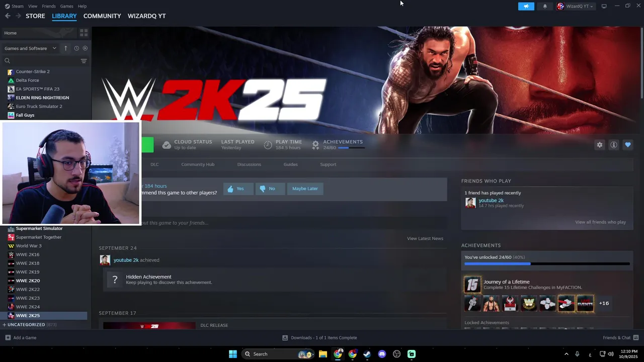
Task: Open the notifications bell
Action: pyautogui.click(x=545, y=7)
